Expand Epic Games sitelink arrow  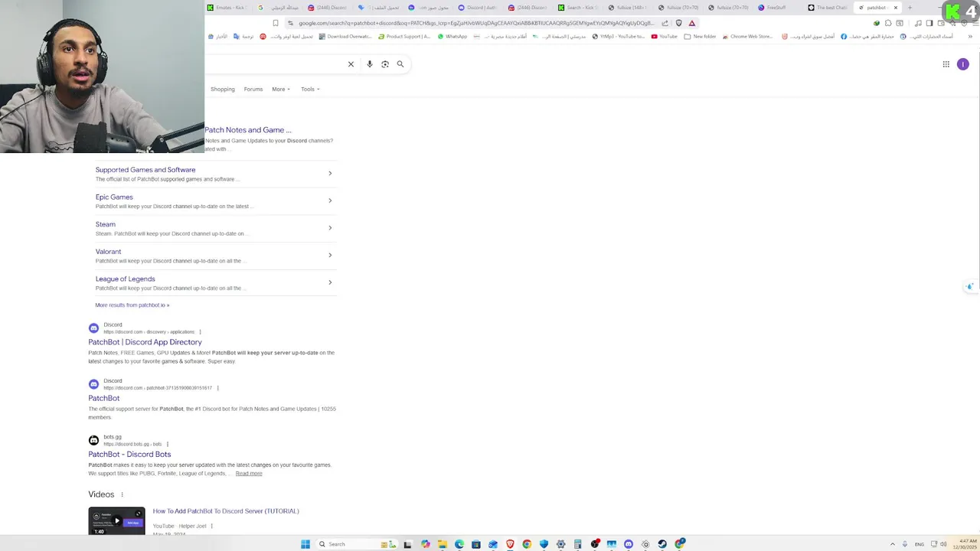coord(330,201)
